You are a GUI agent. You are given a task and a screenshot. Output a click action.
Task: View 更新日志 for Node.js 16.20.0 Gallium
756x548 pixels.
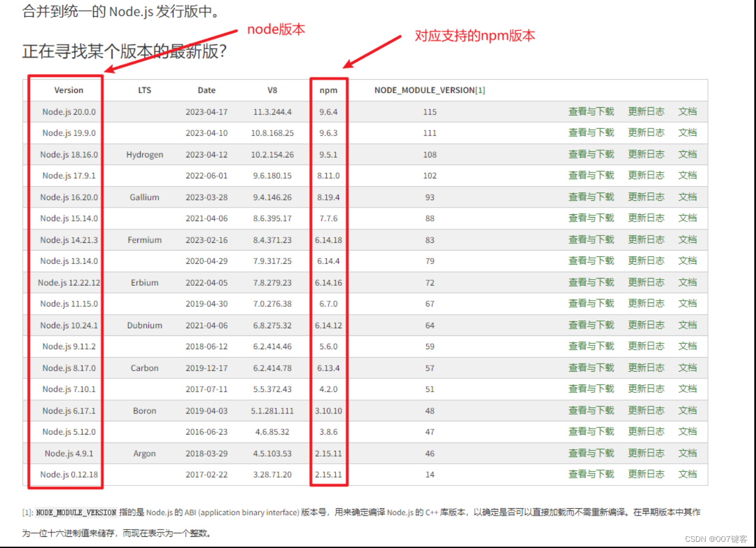tap(646, 196)
